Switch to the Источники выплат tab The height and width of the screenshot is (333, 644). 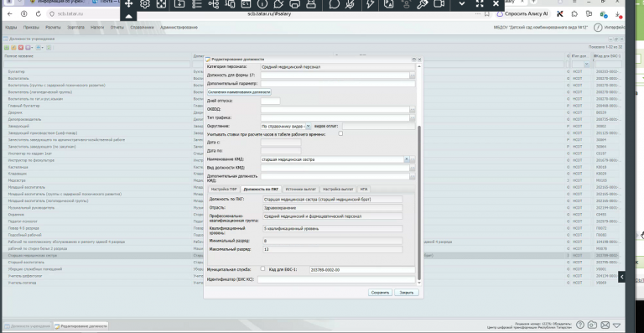click(301, 190)
